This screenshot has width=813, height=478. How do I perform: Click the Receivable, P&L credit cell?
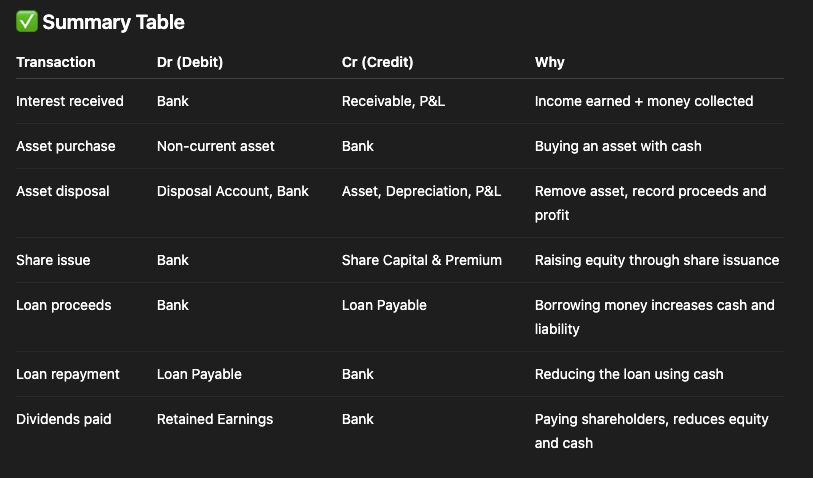393,101
